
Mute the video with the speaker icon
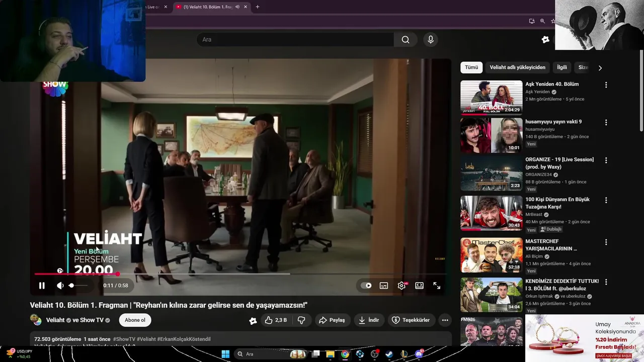coord(60,286)
